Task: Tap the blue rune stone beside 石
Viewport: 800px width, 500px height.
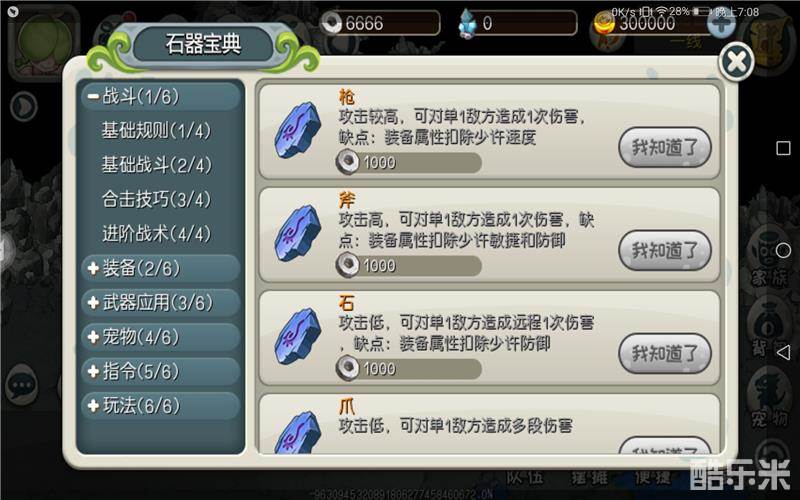Action: coord(297,336)
